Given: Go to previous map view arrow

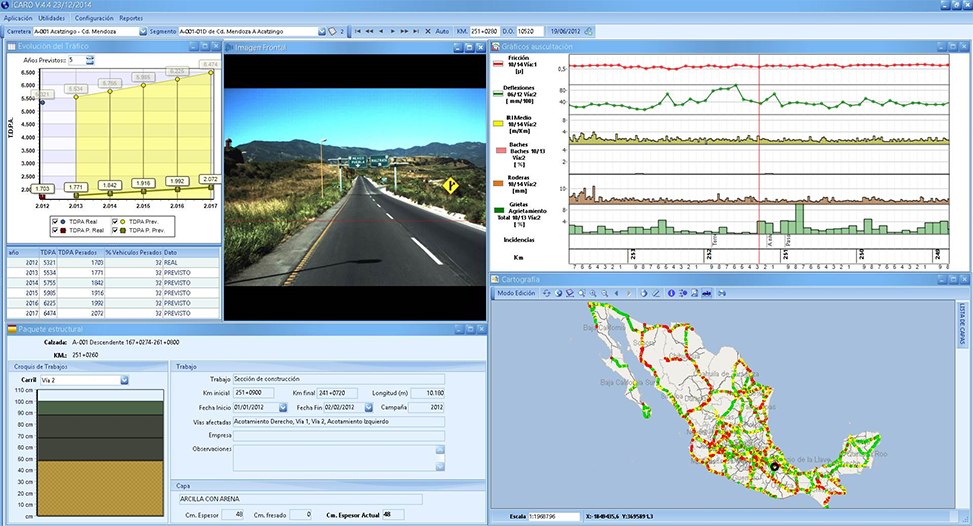Looking at the screenshot, I should coord(617,293).
